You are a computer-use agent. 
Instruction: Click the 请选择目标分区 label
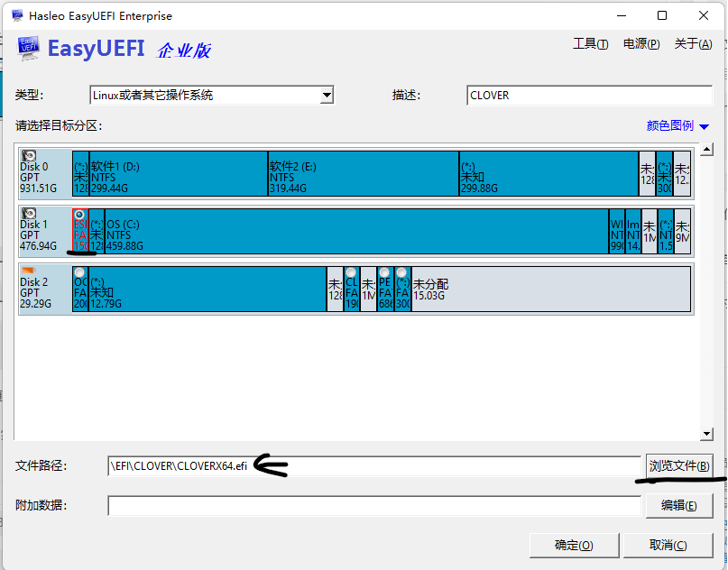[x=59, y=125]
